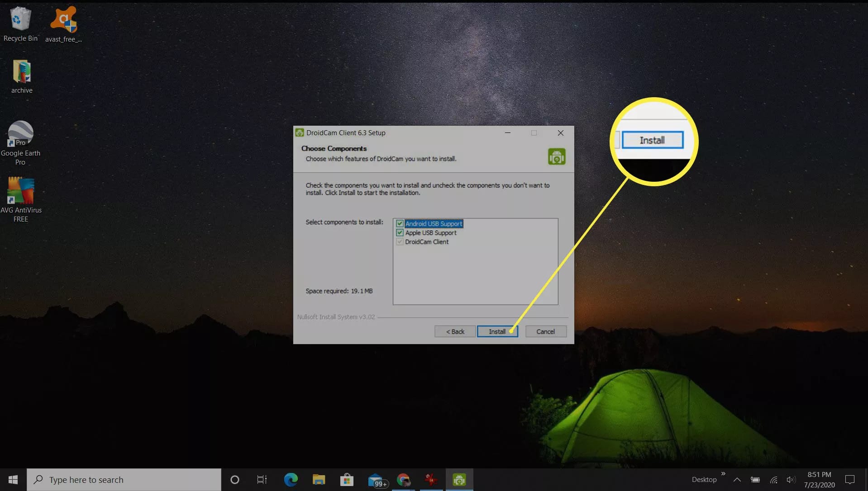Image resolution: width=868 pixels, height=491 pixels.
Task: Cancel the DroidCam setup
Action: (546, 331)
